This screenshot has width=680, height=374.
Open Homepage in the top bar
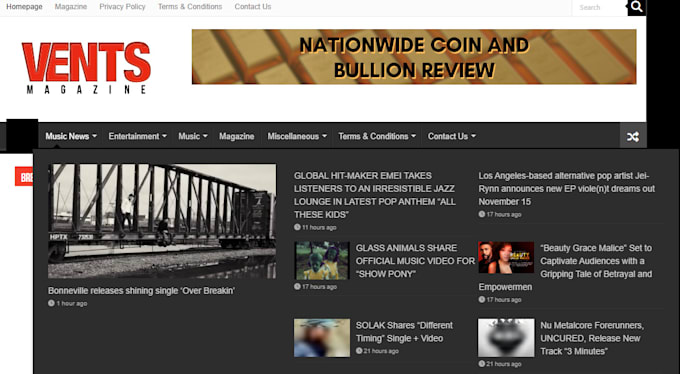(24, 7)
